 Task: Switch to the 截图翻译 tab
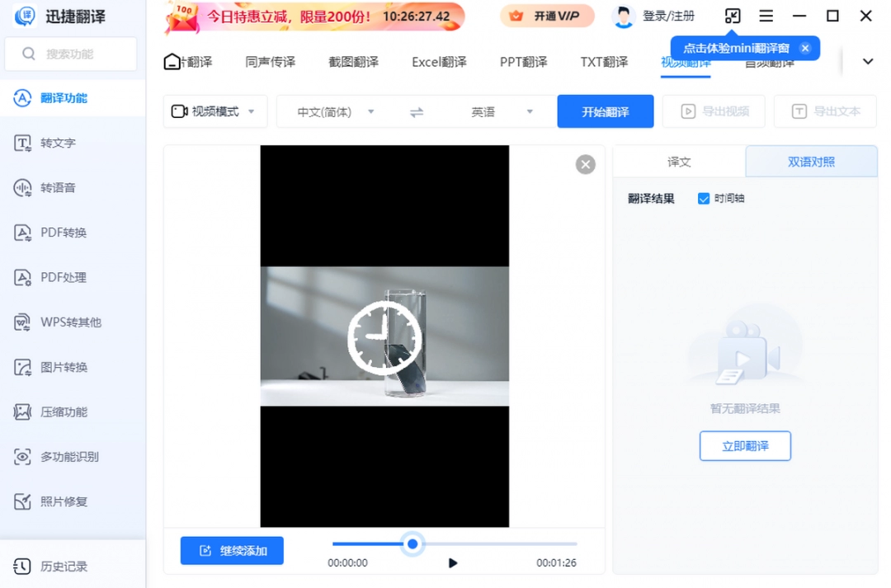(352, 61)
